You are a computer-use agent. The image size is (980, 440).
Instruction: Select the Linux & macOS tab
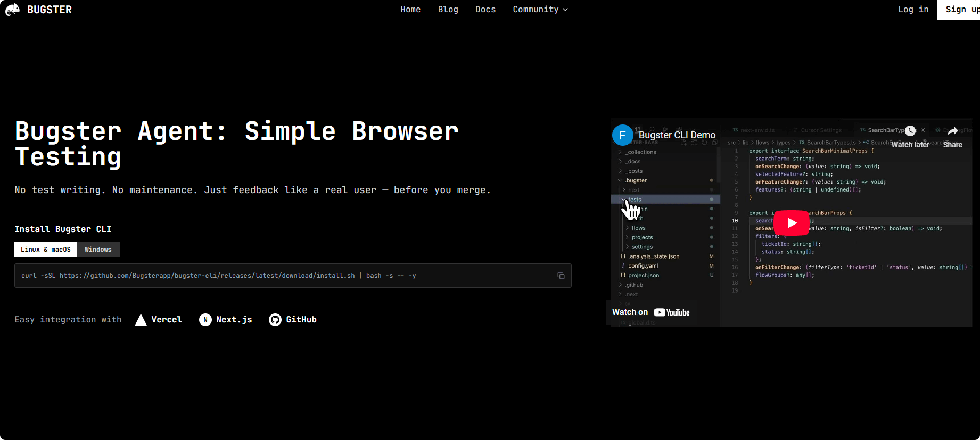click(x=46, y=250)
